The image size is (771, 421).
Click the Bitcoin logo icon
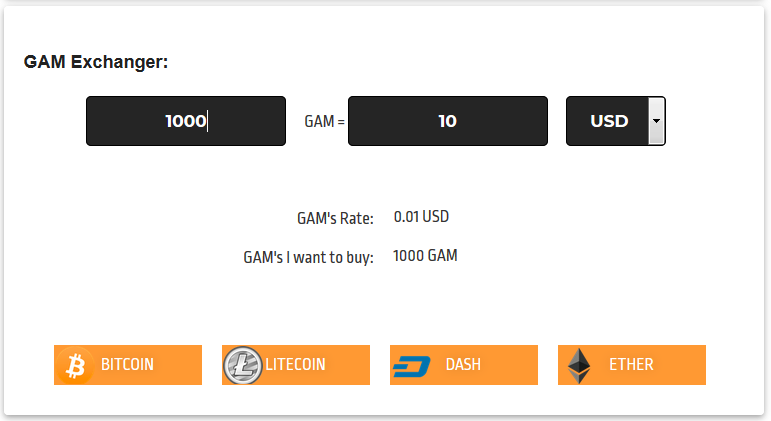(x=74, y=366)
